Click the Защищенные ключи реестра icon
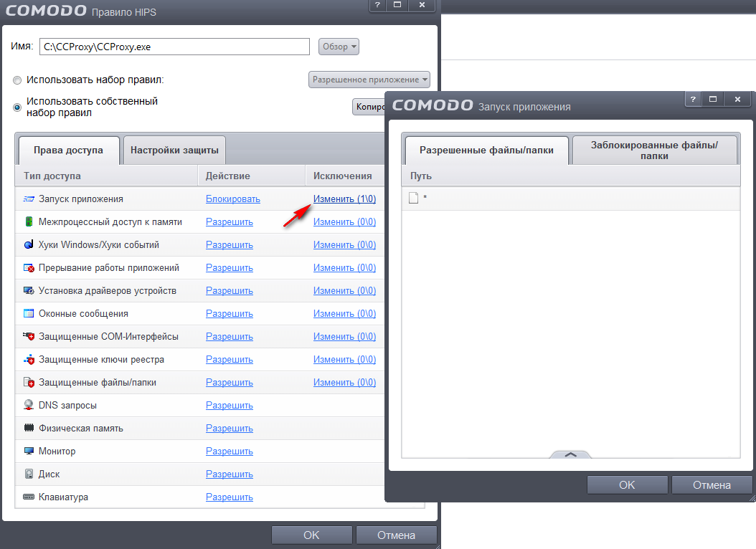 [x=29, y=360]
